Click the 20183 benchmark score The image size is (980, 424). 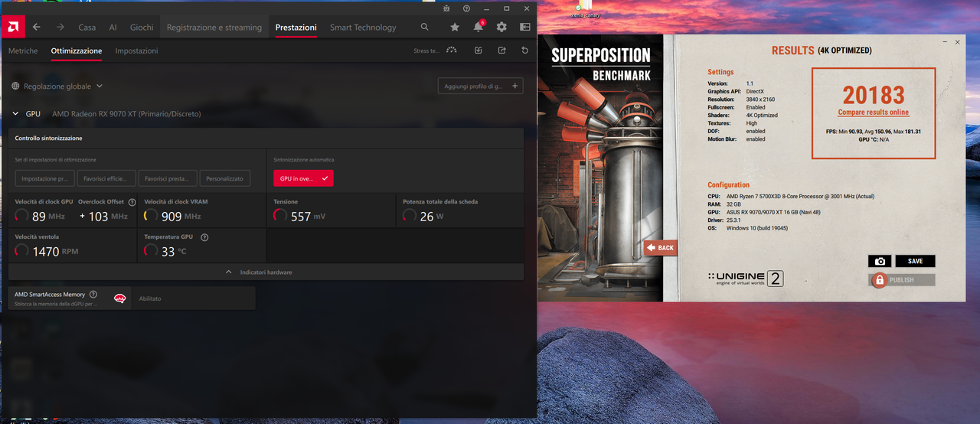tap(874, 95)
